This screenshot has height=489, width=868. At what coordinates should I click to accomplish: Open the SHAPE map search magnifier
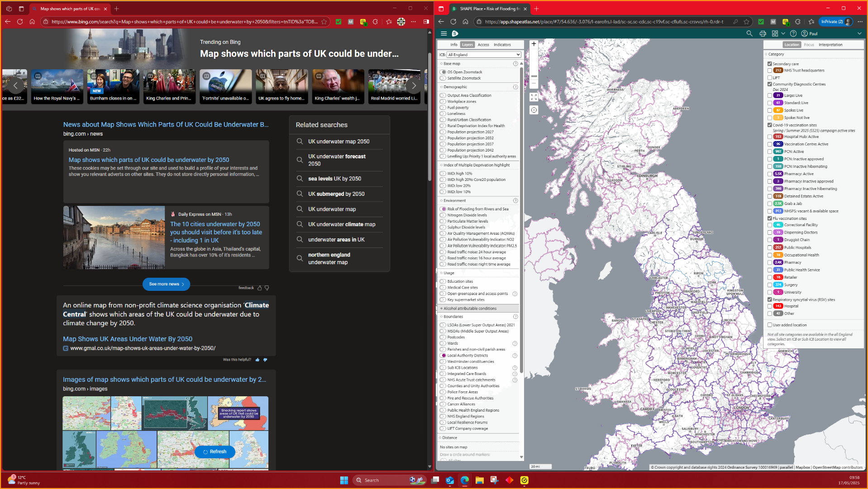pos(749,33)
